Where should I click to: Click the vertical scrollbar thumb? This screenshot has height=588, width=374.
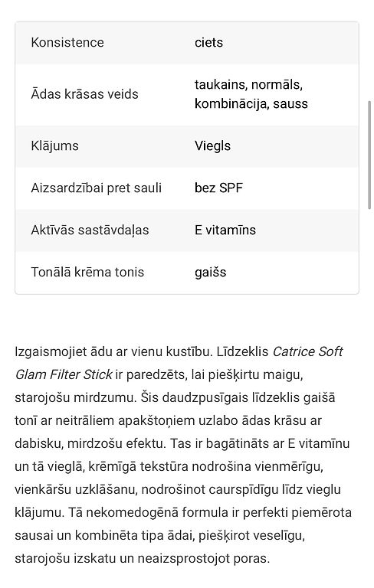coord(369,155)
